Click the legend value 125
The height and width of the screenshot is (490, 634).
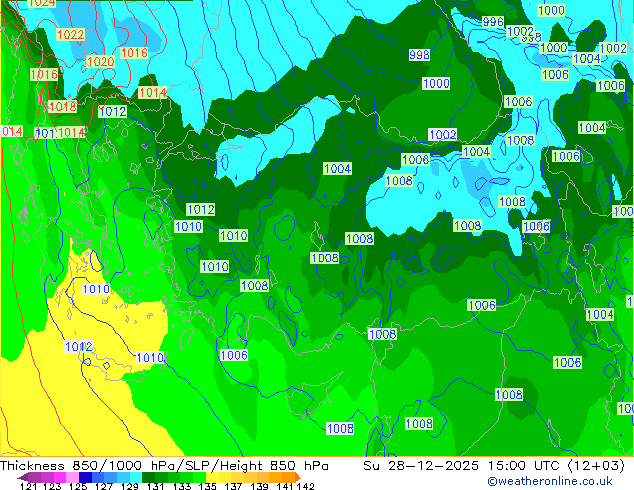coord(78,486)
